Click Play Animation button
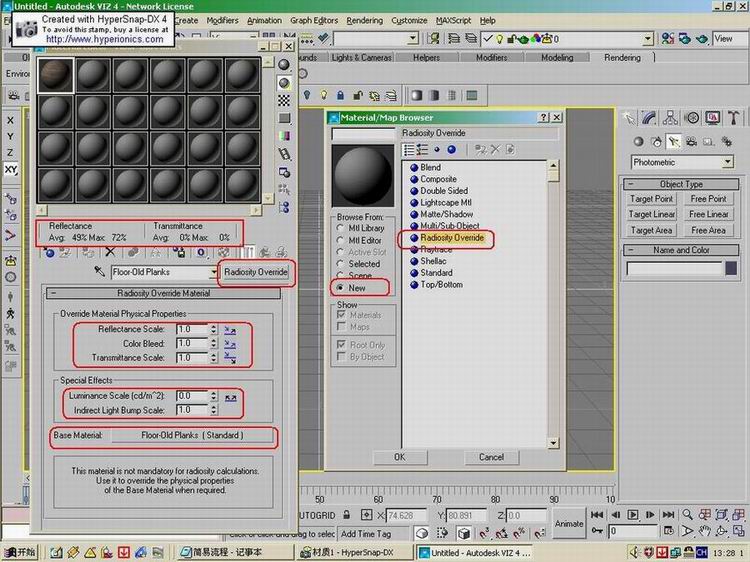Image resolution: width=750 pixels, height=562 pixels. click(632, 515)
